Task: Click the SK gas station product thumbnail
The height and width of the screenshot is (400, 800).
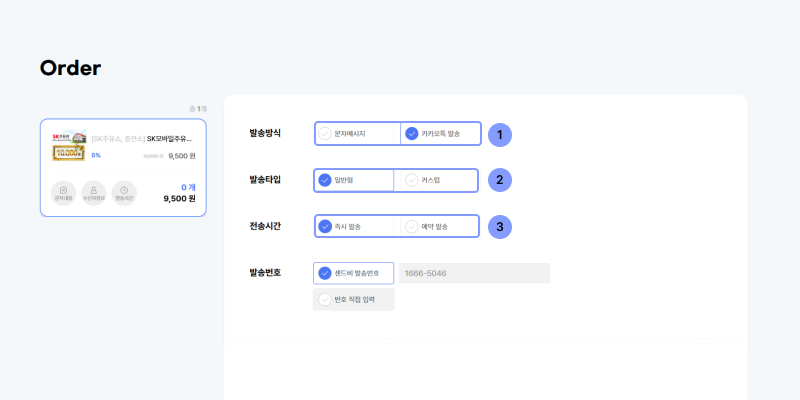Action: (69, 145)
